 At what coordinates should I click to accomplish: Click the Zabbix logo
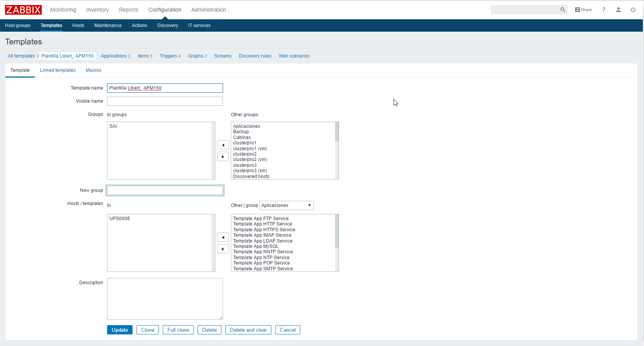(x=23, y=10)
